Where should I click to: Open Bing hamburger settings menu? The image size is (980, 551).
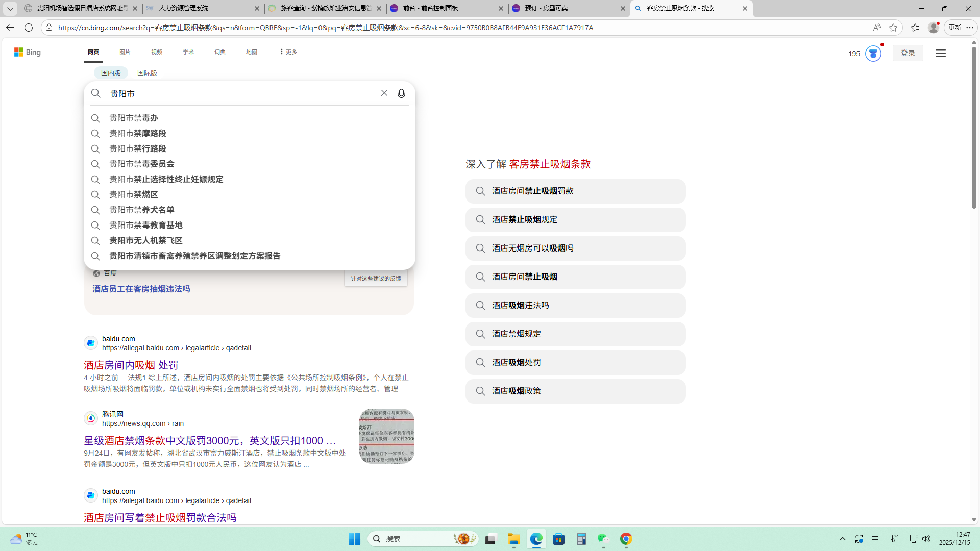[940, 53]
